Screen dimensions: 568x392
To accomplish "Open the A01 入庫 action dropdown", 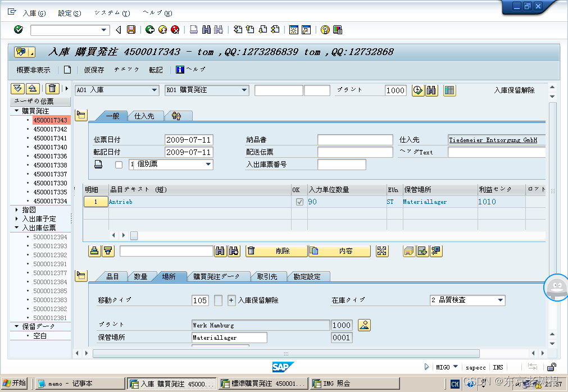I will (117, 90).
